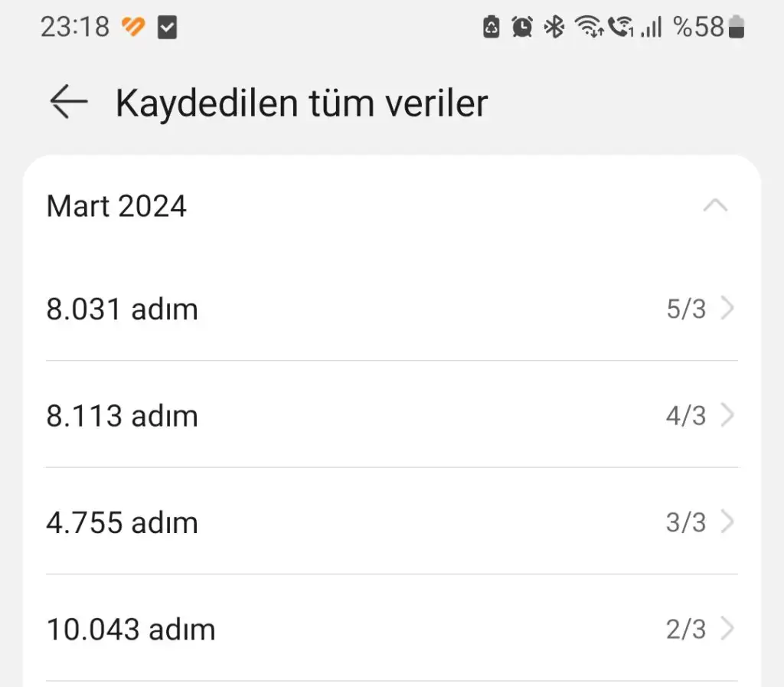Tap the Bluetooth status icon
This screenshot has width=784, height=687.
[554, 28]
